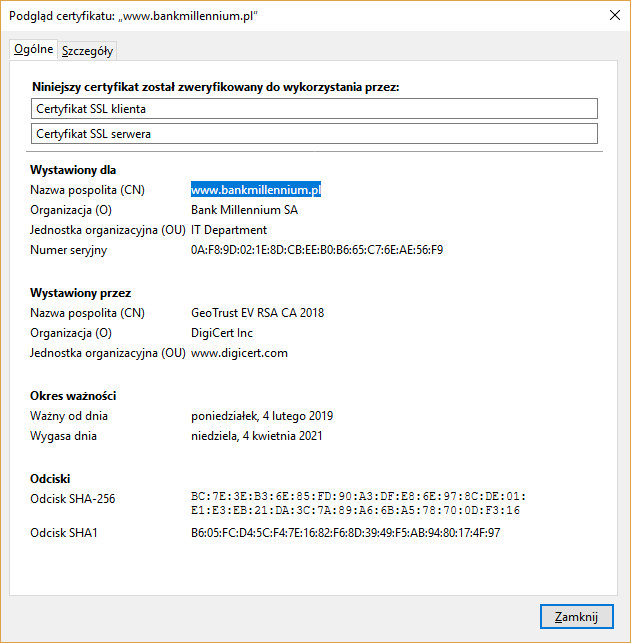Click the SHA1 fingerprint B6:05:FC value

pyautogui.click(x=346, y=533)
